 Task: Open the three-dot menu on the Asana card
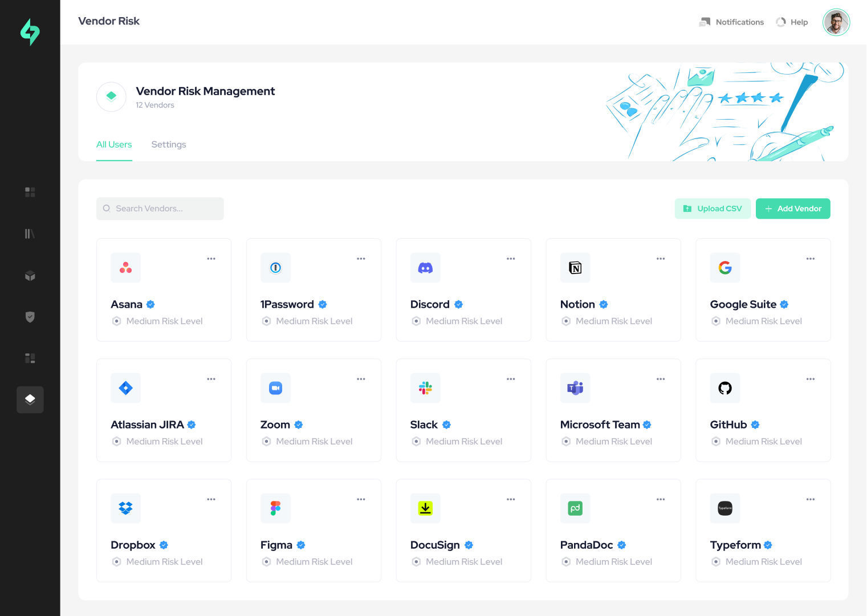[x=211, y=259]
